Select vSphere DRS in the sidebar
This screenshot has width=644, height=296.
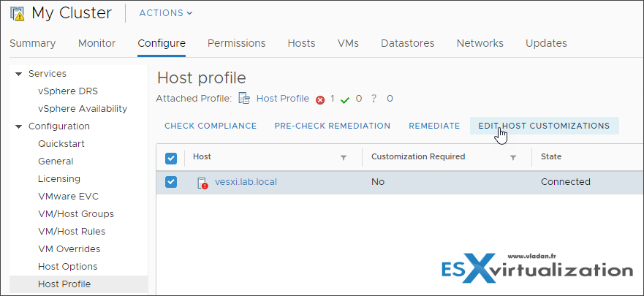68,91
